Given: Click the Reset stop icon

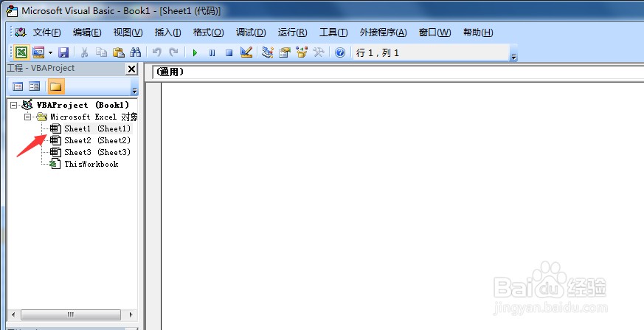Looking at the screenshot, I should (x=229, y=53).
